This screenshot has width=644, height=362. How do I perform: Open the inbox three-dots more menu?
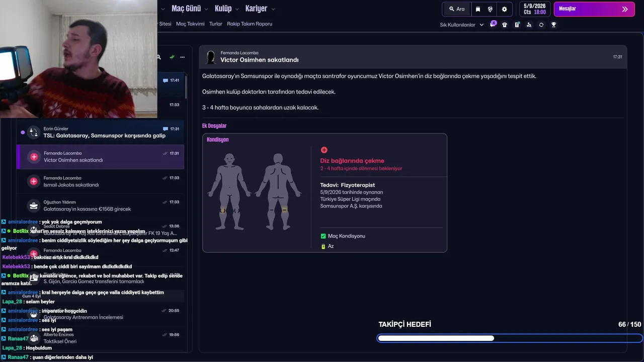[182, 57]
